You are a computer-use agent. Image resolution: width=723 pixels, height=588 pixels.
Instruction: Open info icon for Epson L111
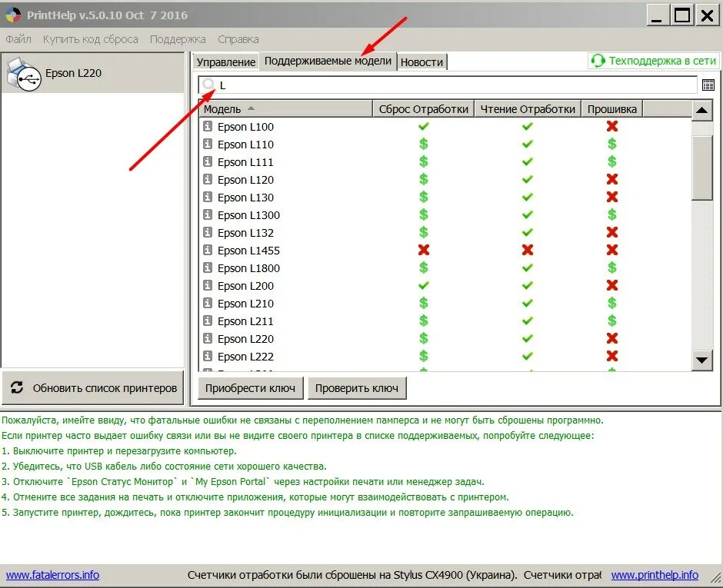(x=208, y=161)
